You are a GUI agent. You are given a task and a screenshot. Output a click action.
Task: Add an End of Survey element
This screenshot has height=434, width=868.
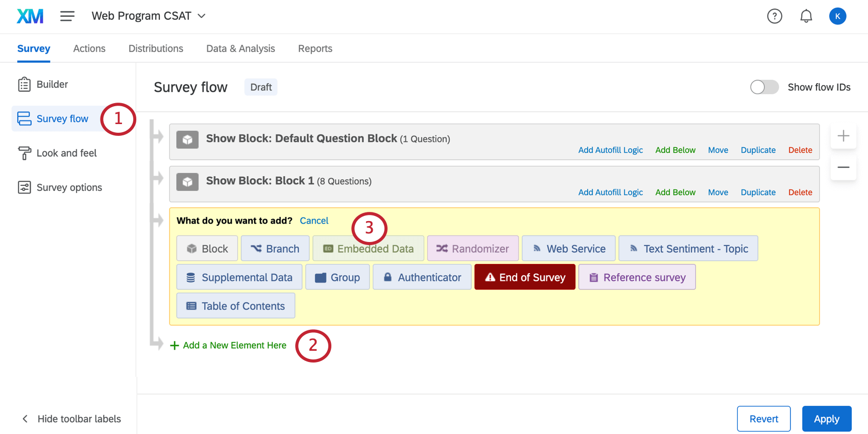[525, 277]
